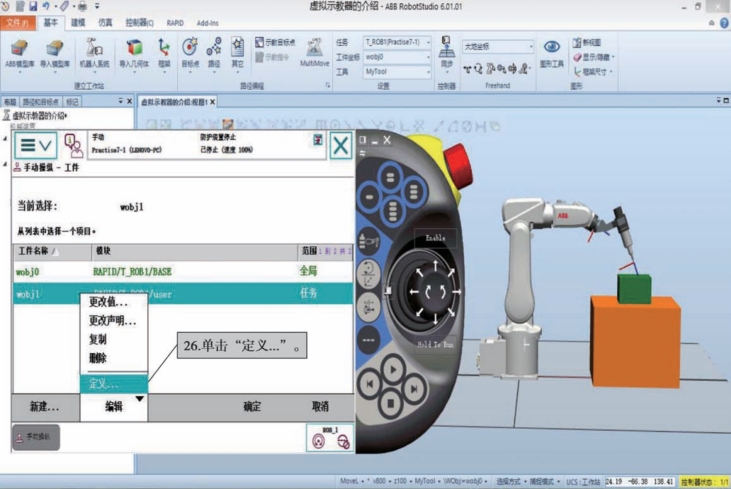This screenshot has width=731, height=489.
Task: Click the 确定 button
Action: point(252,407)
